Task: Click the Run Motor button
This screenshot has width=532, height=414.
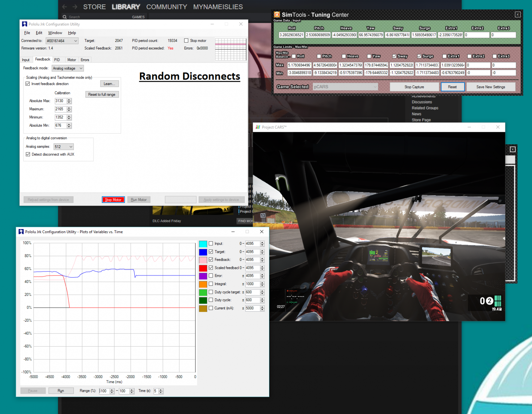Action: [x=139, y=200]
